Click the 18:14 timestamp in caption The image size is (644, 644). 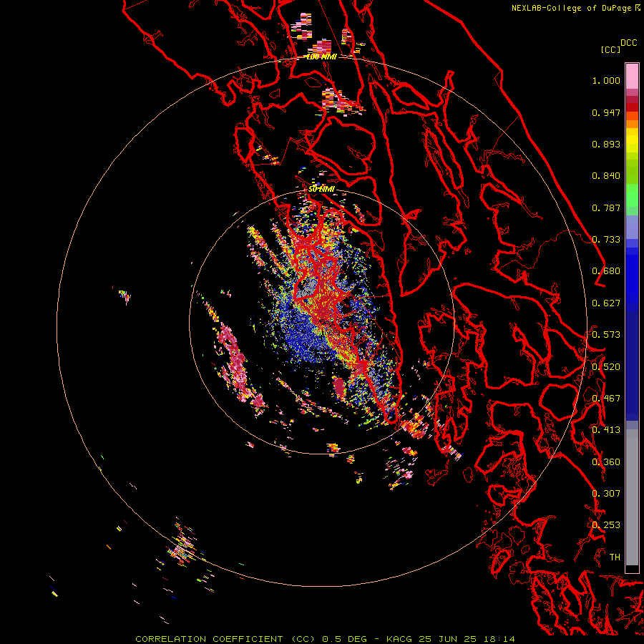[499, 639]
